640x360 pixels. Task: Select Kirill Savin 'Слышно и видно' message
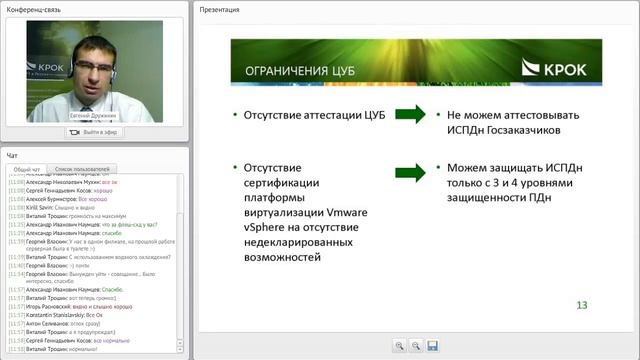[x=52, y=208]
